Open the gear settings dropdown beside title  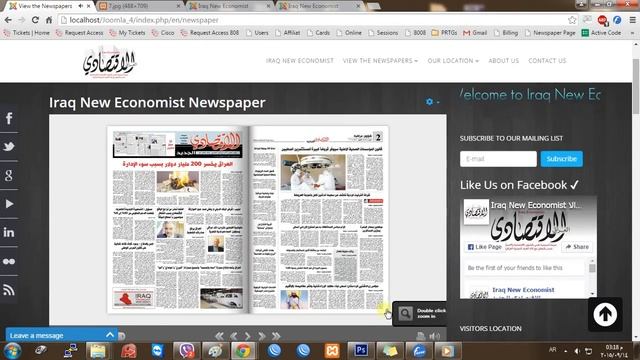432,102
